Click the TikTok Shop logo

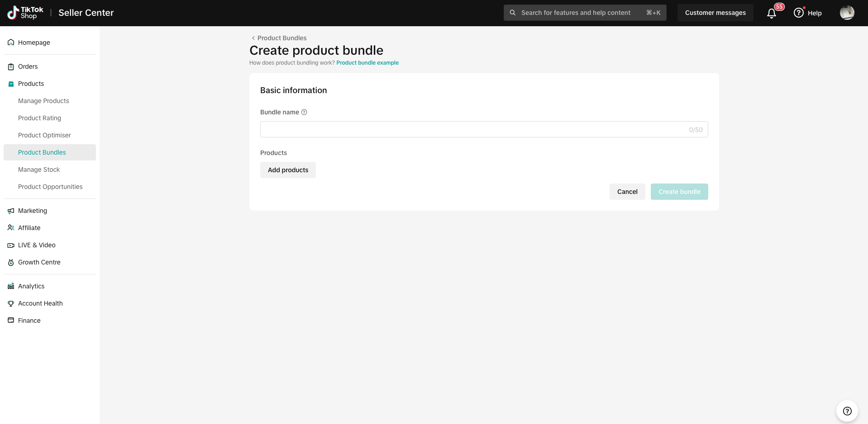coord(25,13)
